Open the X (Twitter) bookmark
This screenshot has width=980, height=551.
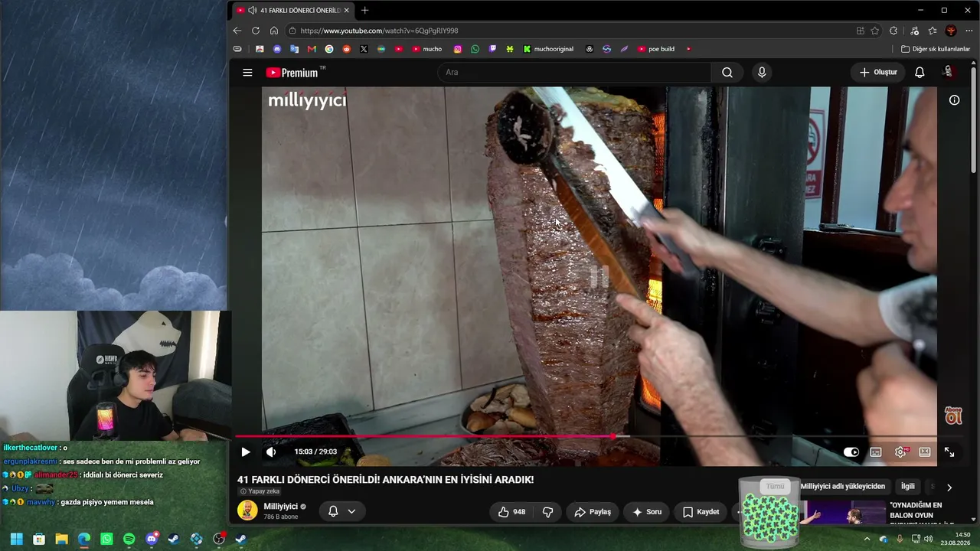[x=364, y=49]
